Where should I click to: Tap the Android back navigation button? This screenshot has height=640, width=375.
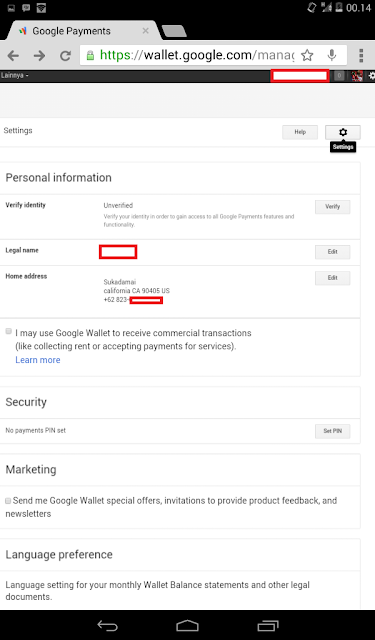107,625
